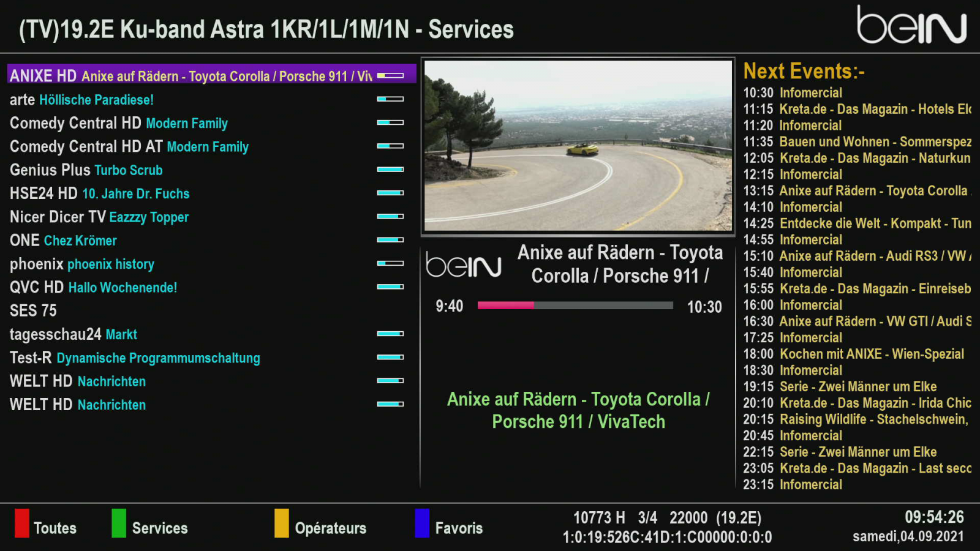This screenshot has height=551, width=980.
Task: Select the Genius Plus Turbo Scrub channel
Action: tap(211, 170)
